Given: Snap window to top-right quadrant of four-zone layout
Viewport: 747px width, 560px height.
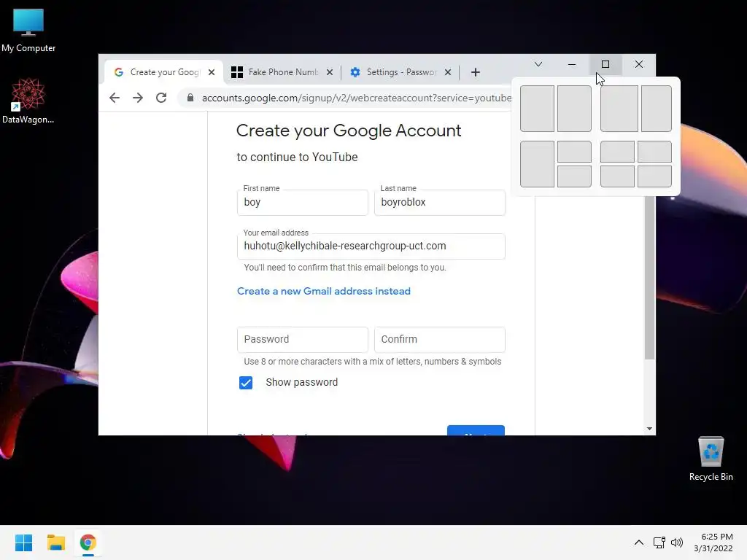Looking at the screenshot, I should click(x=654, y=152).
